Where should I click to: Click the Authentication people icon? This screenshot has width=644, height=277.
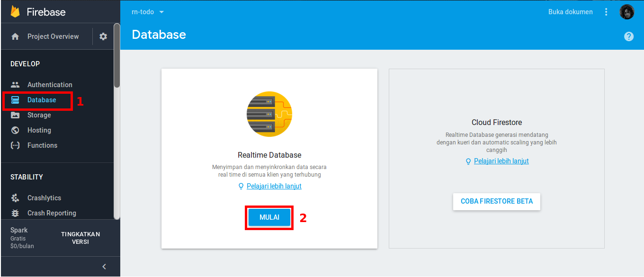[x=15, y=85]
